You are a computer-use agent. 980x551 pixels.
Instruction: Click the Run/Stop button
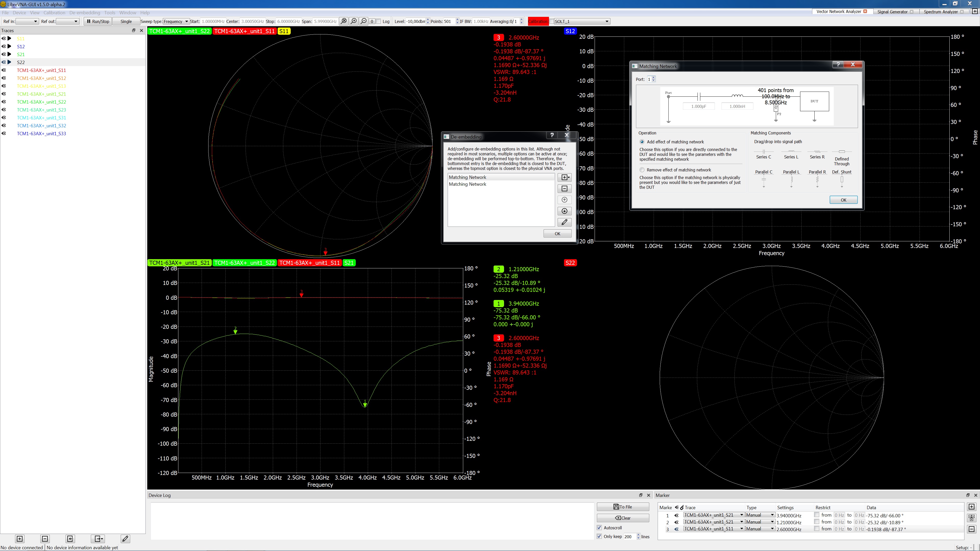[x=98, y=21]
